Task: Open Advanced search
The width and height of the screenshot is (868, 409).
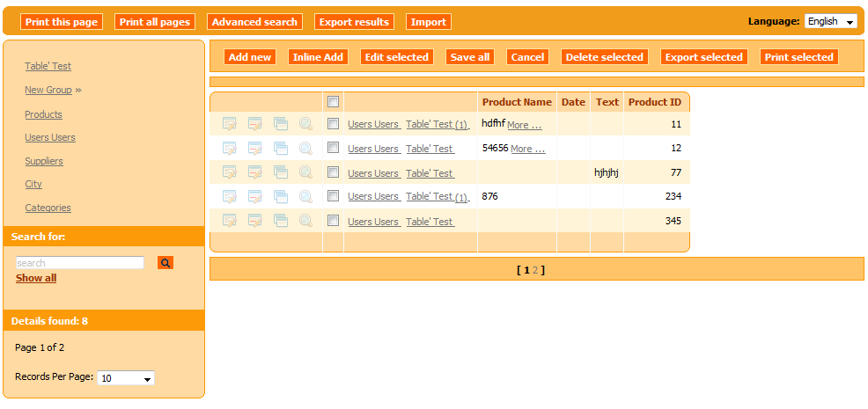Action: (x=254, y=22)
